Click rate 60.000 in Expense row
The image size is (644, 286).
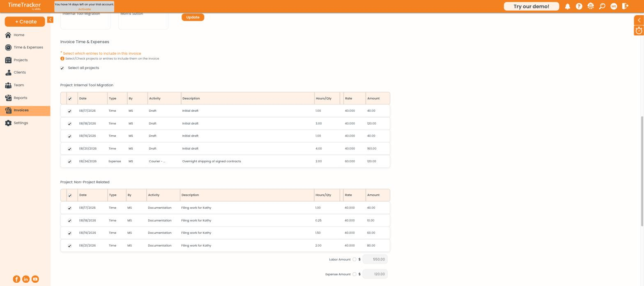point(350,161)
